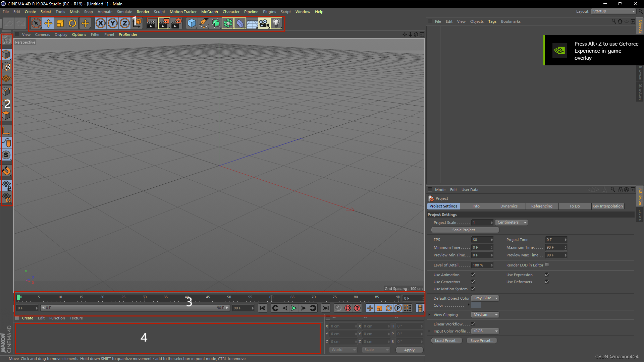This screenshot has height=362, width=644.
Task: Disable the Use Deformers checkbox
Action: [546, 282]
